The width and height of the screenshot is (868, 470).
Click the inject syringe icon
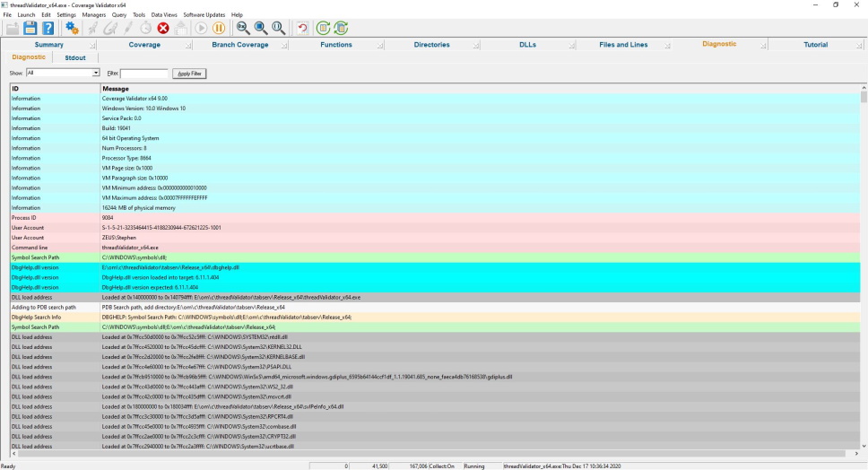128,28
